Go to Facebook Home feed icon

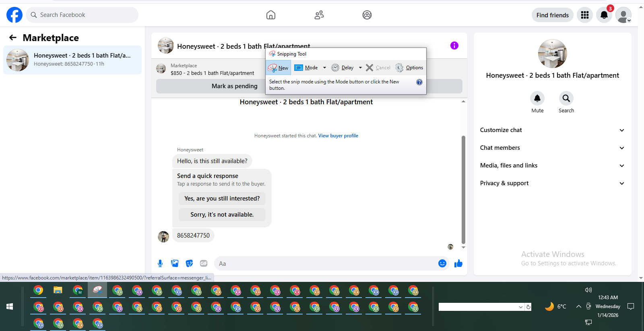pyautogui.click(x=271, y=15)
